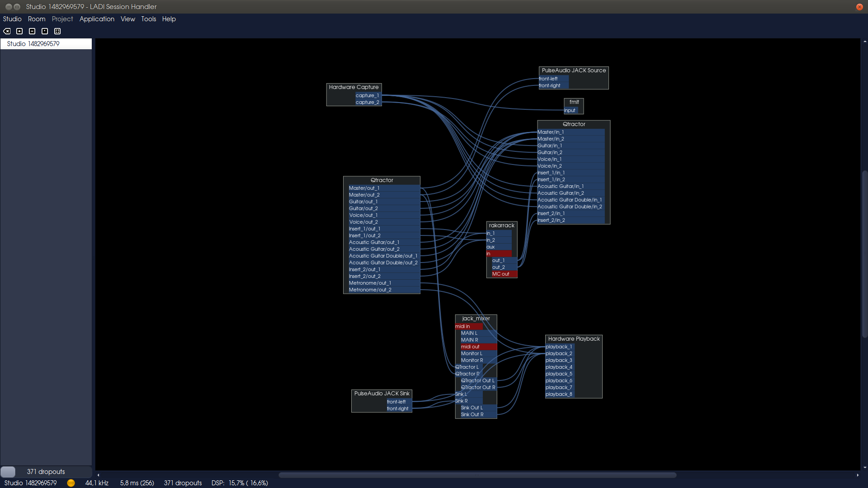The height and width of the screenshot is (488, 868).
Task: Select Metronome/out_1 port on Qtractor
Action: (383, 283)
